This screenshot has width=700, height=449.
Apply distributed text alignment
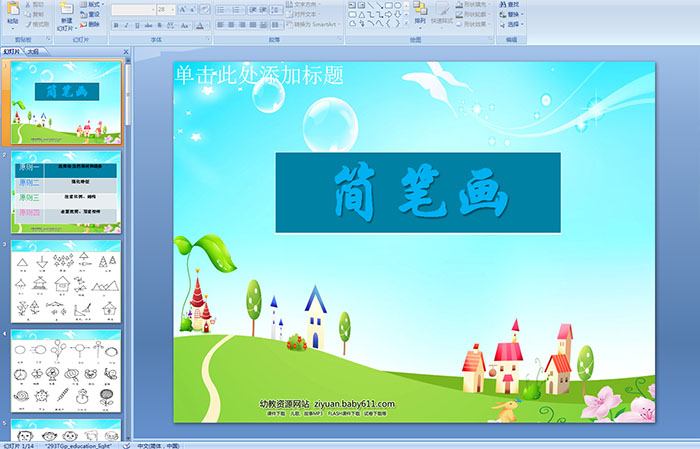pyautogui.click(x=263, y=25)
